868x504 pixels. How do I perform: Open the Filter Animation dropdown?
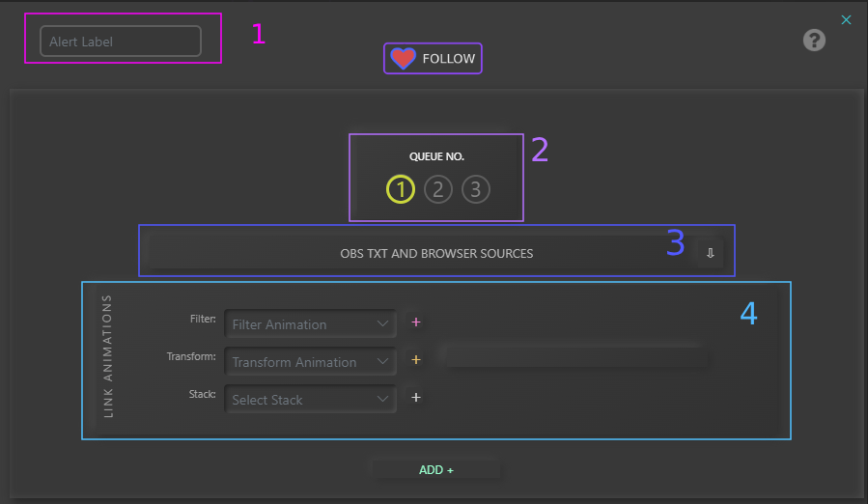click(310, 324)
